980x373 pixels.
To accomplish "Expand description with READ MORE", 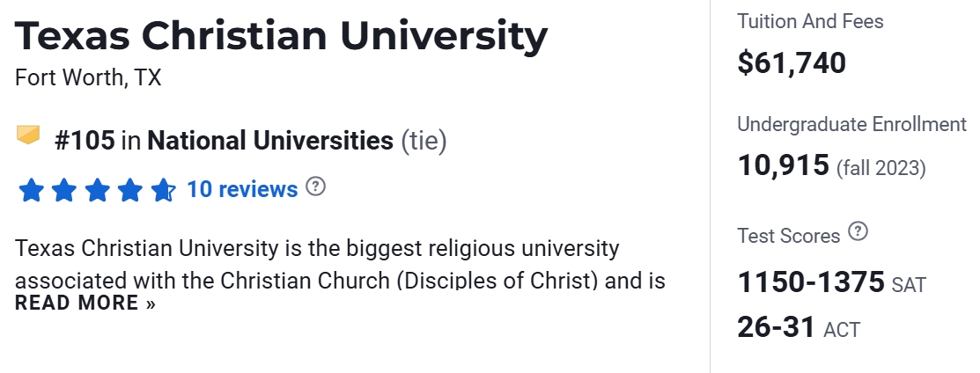I will [x=85, y=304].
